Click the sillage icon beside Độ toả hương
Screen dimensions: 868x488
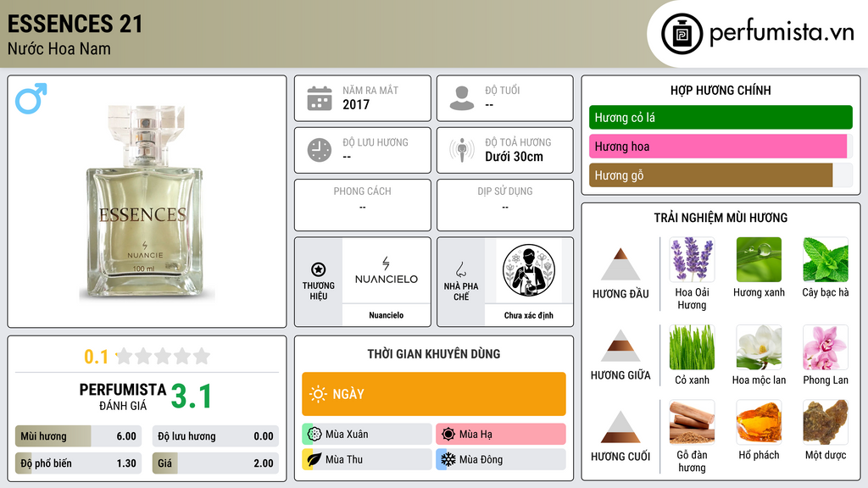(462, 150)
